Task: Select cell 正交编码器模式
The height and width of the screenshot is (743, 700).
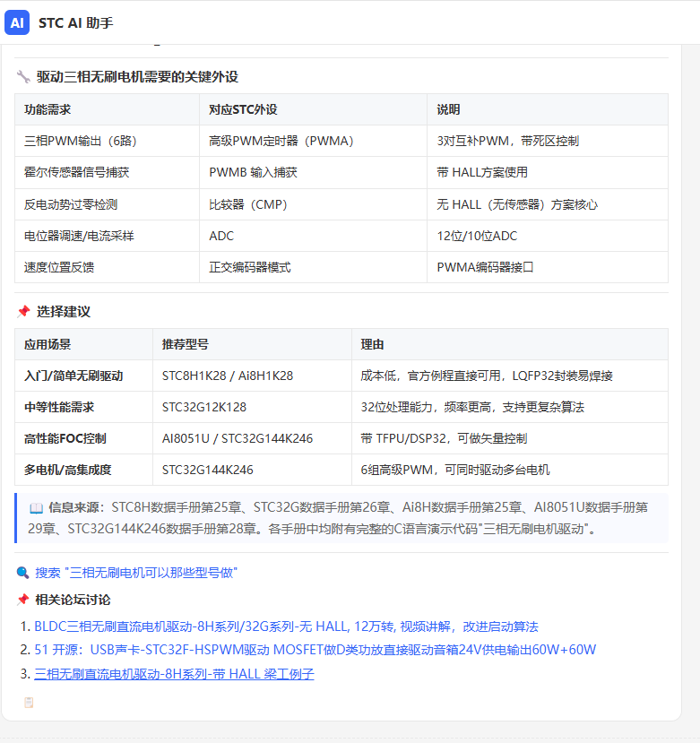Action: click(x=314, y=267)
